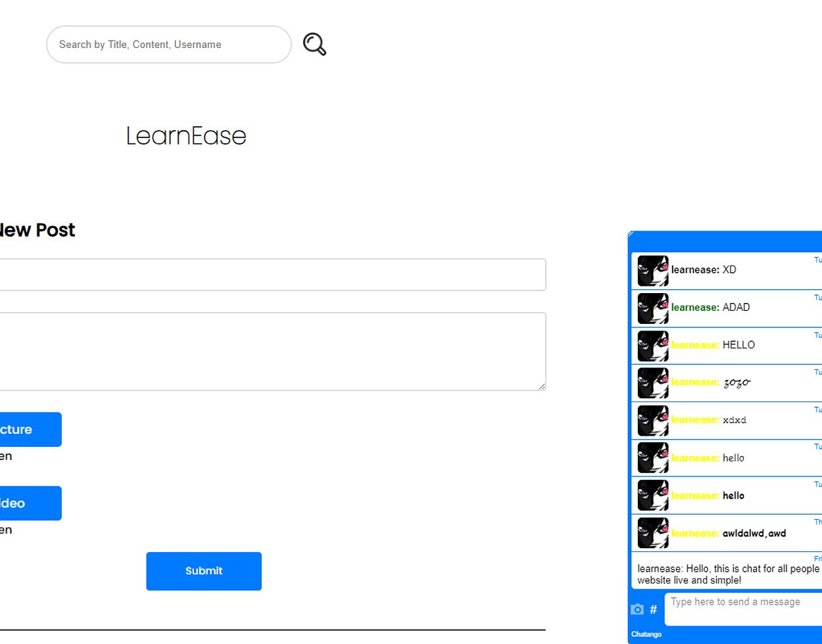
Task: Click the hashtag icon in the chat
Action: (653, 609)
